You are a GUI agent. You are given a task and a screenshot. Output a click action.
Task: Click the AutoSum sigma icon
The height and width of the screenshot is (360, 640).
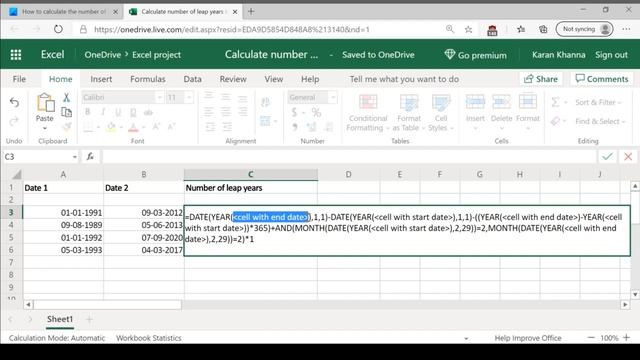(x=555, y=102)
